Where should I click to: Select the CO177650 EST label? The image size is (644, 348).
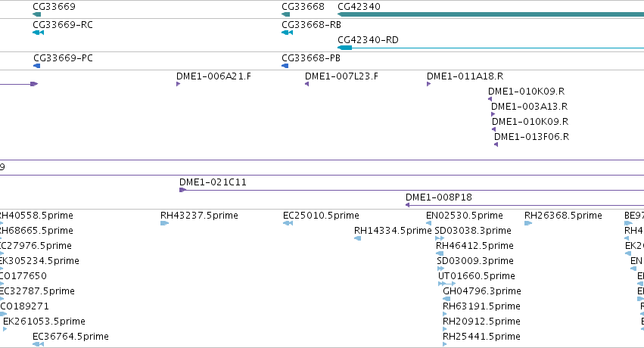pyautogui.click(x=23, y=276)
